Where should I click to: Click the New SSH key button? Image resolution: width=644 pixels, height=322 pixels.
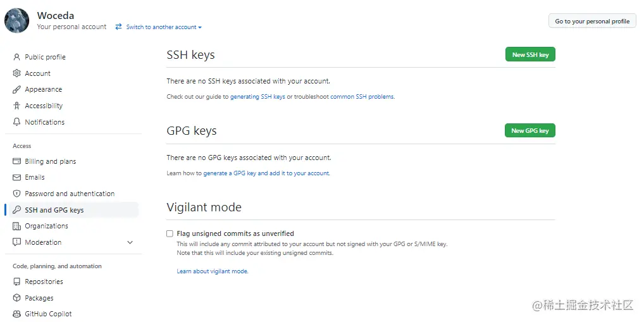[x=530, y=55]
